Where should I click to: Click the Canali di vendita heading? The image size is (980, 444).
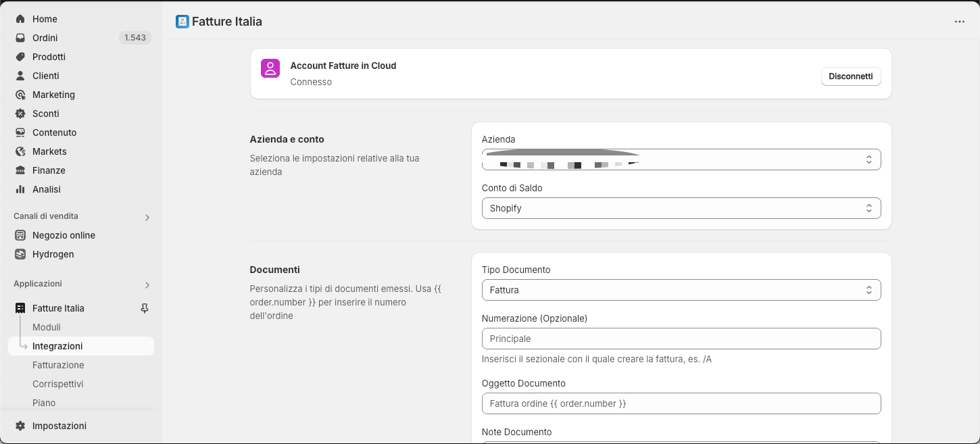tap(46, 216)
